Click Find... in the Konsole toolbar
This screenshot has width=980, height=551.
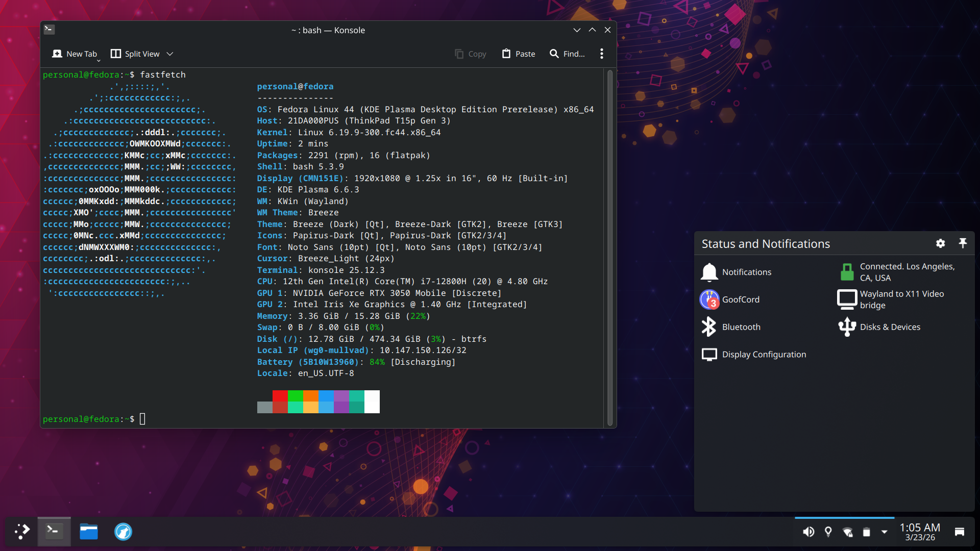pos(567,54)
